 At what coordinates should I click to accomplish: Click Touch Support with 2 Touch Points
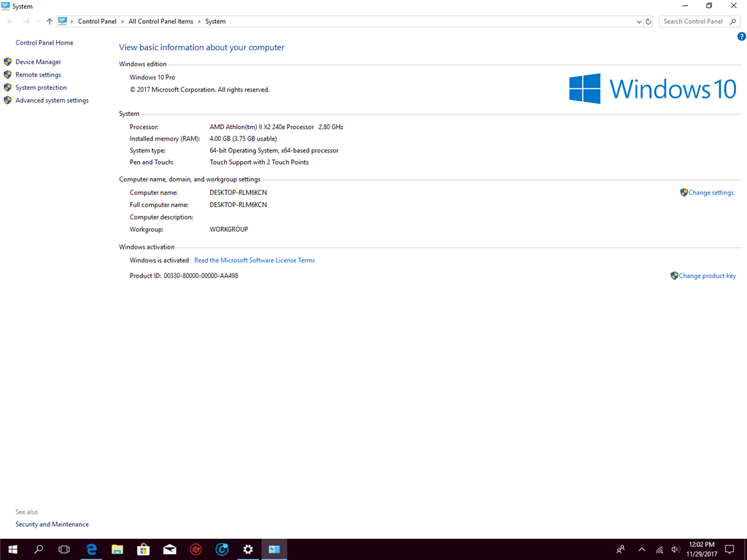click(259, 163)
